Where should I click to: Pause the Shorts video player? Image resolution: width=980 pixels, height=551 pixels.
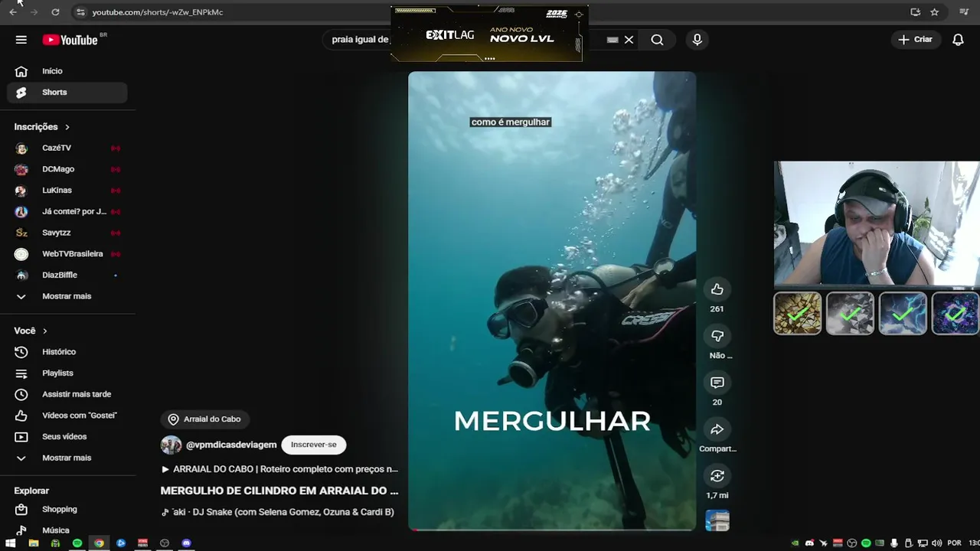(552, 300)
